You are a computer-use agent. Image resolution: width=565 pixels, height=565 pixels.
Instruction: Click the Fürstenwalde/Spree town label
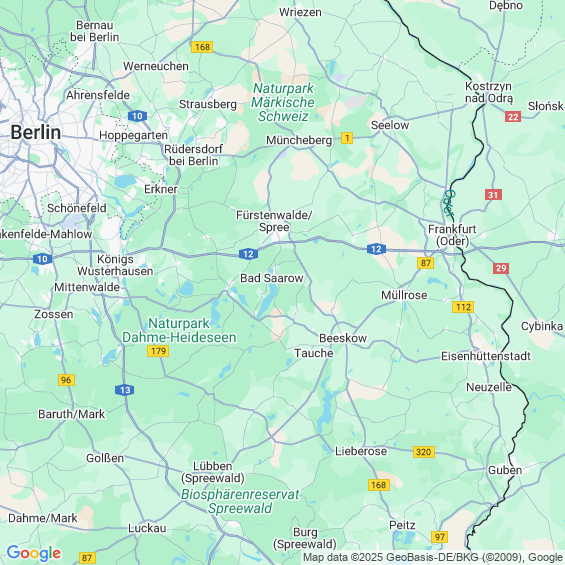click(x=274, y=221)
